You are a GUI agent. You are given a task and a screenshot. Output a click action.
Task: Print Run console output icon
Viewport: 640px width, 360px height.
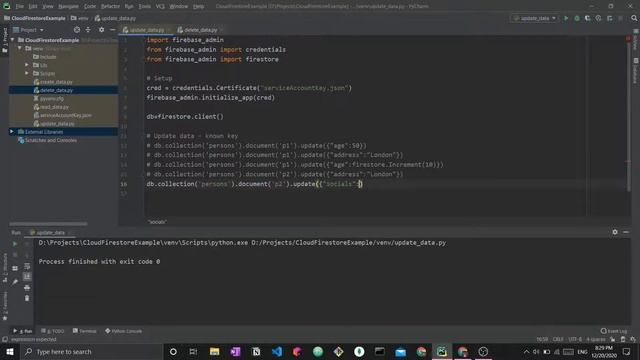[x=27, y=288]
